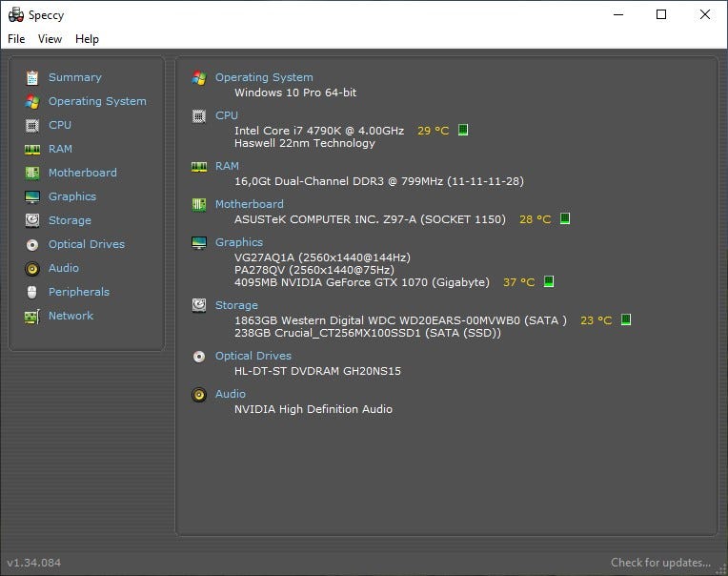Click the Optical Drives disc icon in summary pane

[x=199, y=357]
